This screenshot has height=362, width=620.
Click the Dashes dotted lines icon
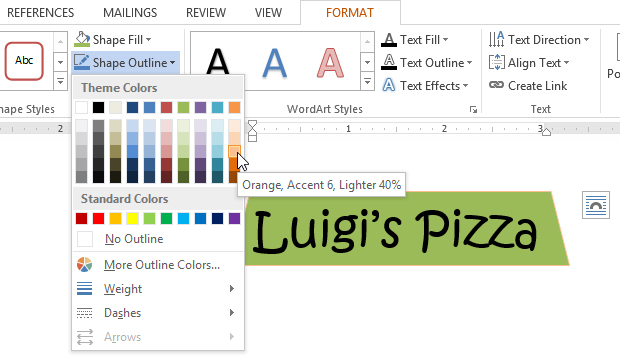(x=84, y=313)
